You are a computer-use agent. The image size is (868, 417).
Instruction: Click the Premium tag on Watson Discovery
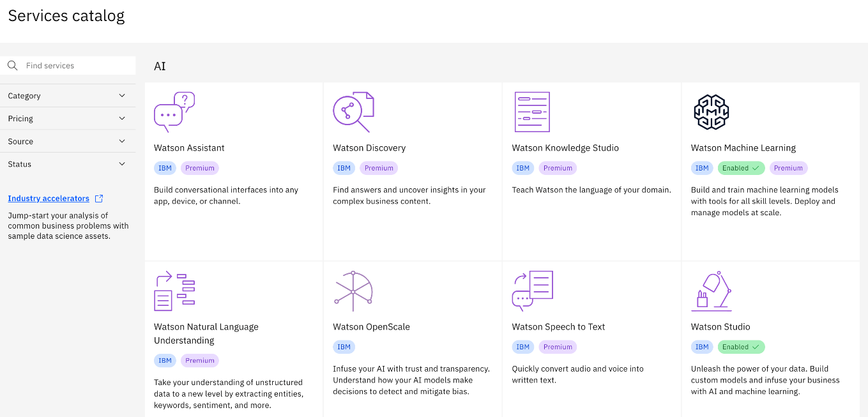(379, 168)
